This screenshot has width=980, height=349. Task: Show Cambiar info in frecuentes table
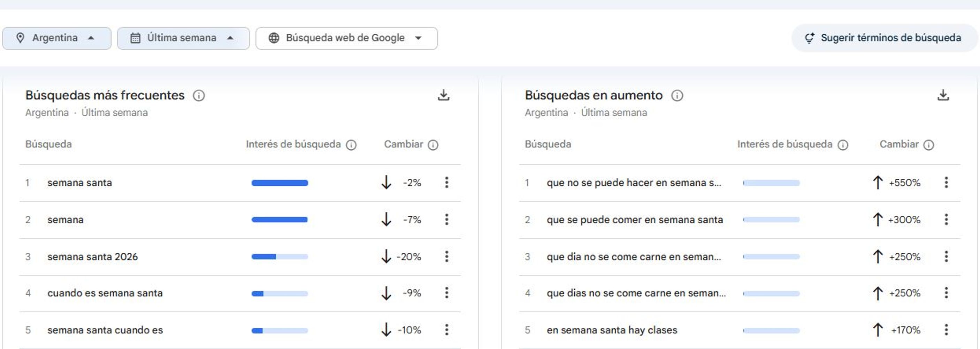tap(433, 145)
